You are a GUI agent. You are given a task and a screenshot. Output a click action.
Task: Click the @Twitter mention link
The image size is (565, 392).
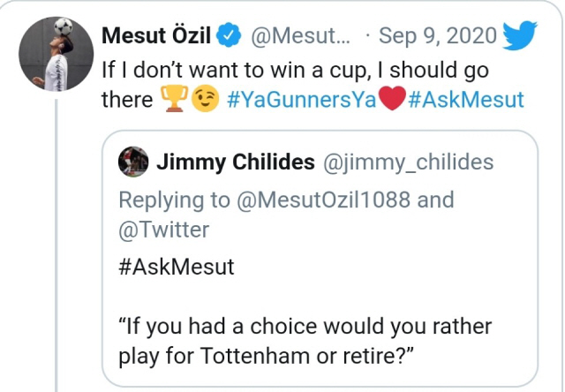(x=163, y=230)
